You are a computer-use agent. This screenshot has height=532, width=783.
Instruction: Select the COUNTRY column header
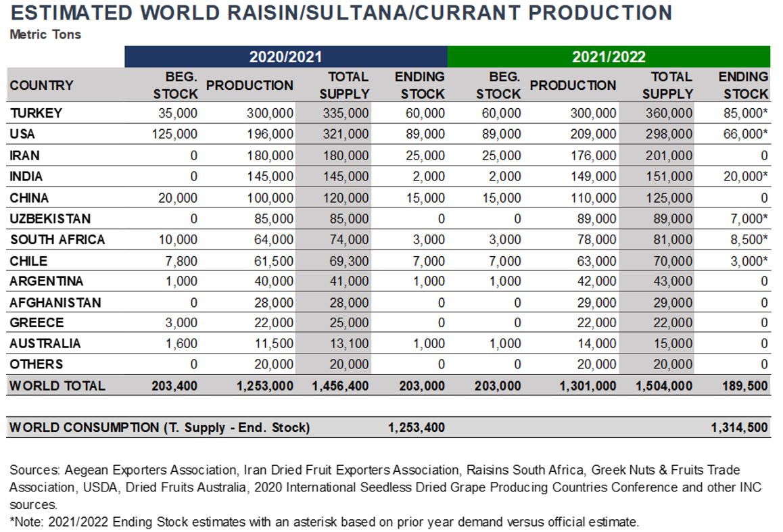[x=41, y=85]
